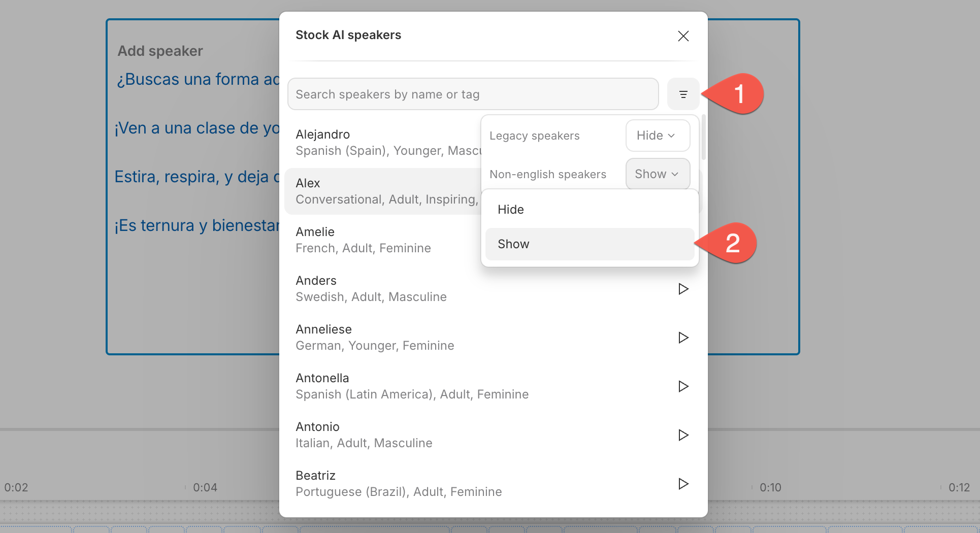Open the Non-english speakers dropdown
Image resolution: width=980 pixels, height=533 pixels.
click(658, 174)
